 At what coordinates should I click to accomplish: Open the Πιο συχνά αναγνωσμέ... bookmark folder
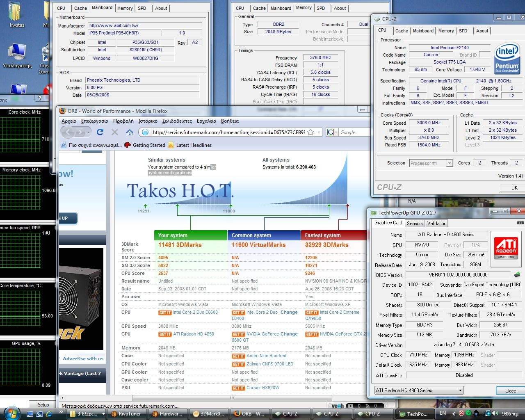[91, 145]
